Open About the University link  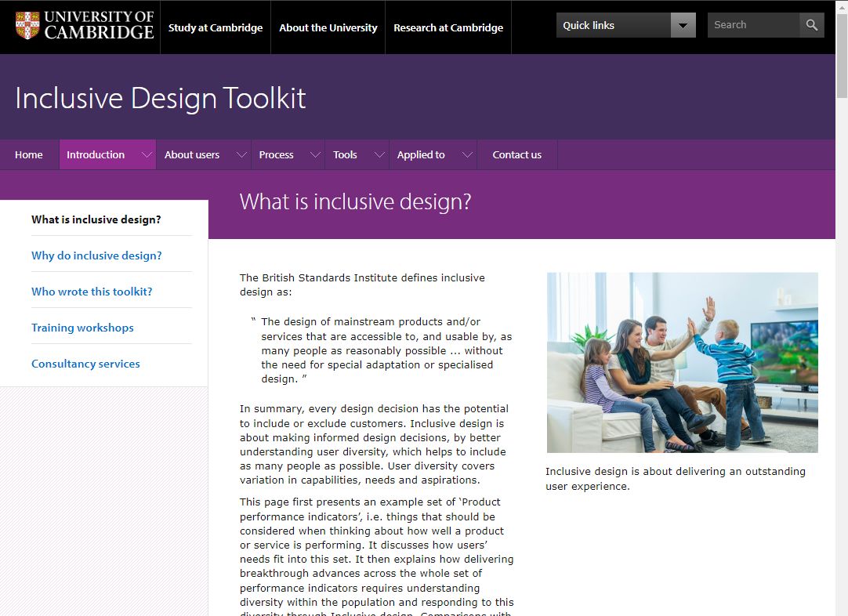point(328,27)
